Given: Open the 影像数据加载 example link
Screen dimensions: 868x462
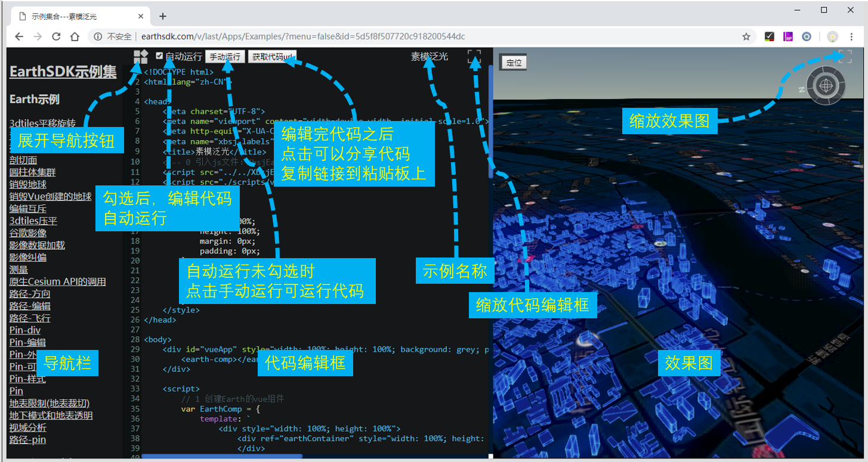Looking at the screenshot, I should (x=37, y=245).
